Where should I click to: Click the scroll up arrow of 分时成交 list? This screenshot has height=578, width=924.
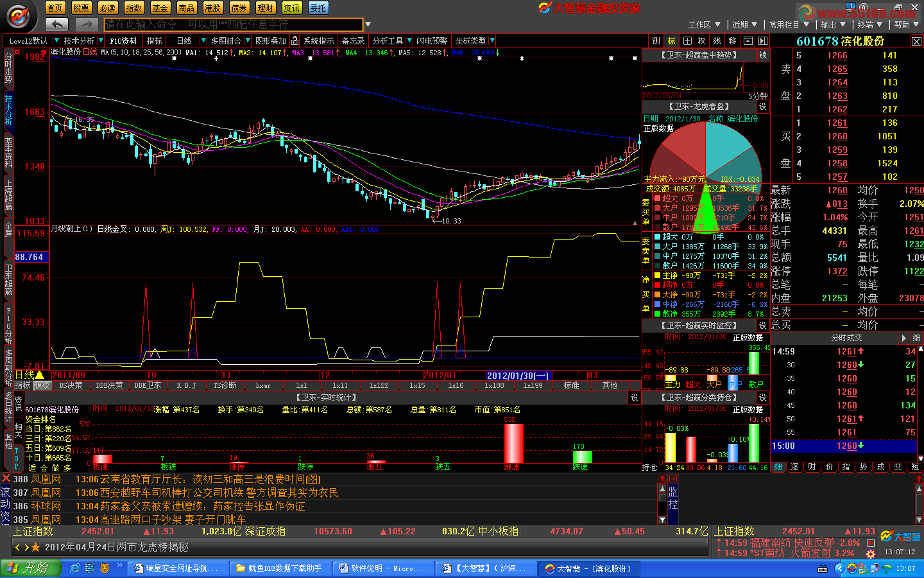point(920,350)
